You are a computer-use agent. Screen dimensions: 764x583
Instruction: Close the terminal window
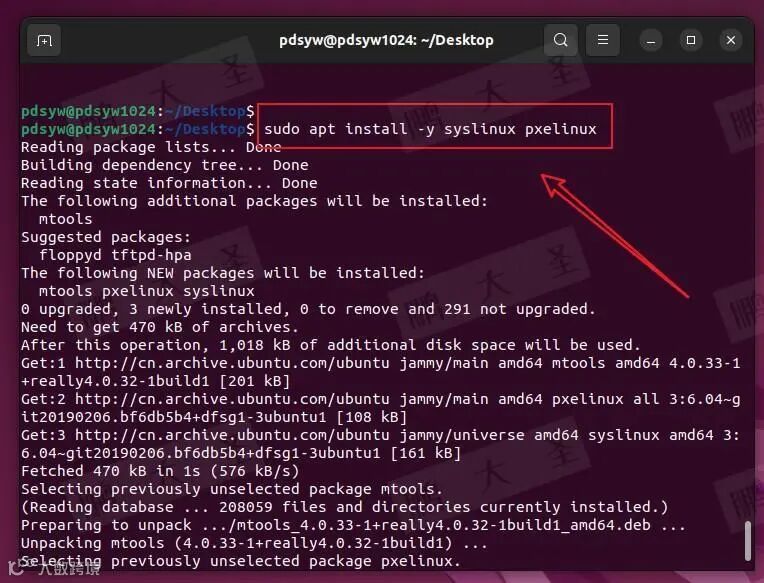pos(730,40)
